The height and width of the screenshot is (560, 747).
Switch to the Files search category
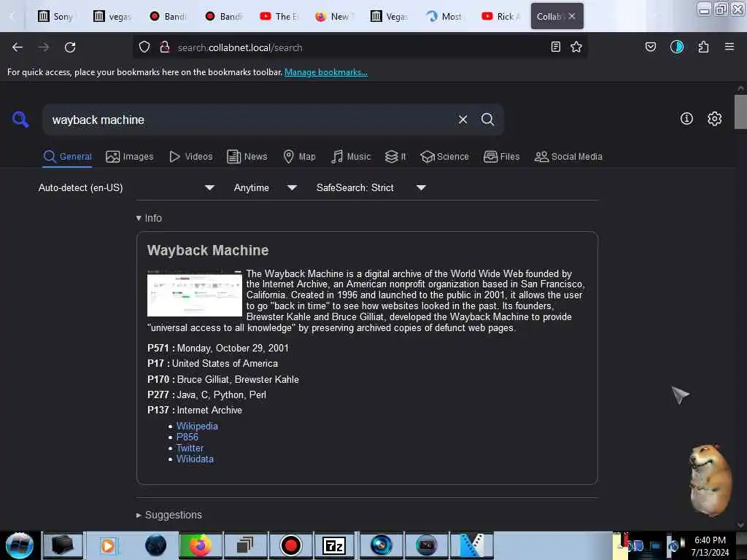pos(501,157)
